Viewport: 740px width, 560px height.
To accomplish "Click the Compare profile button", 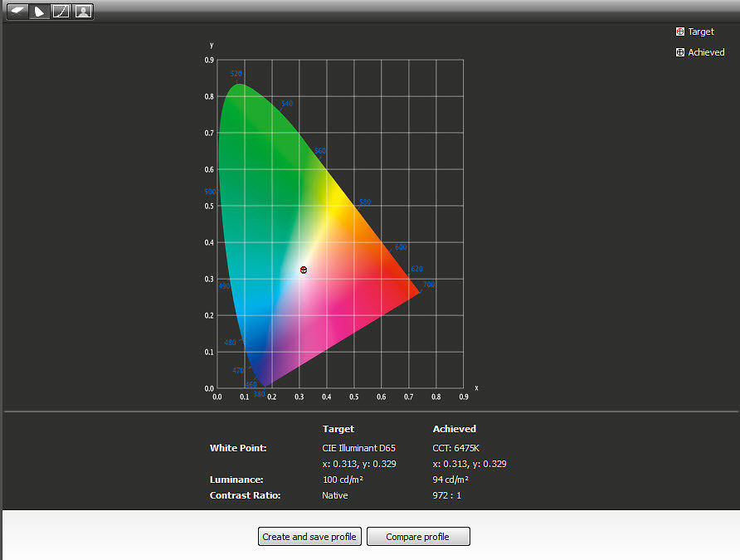I will tap(418, 536).
